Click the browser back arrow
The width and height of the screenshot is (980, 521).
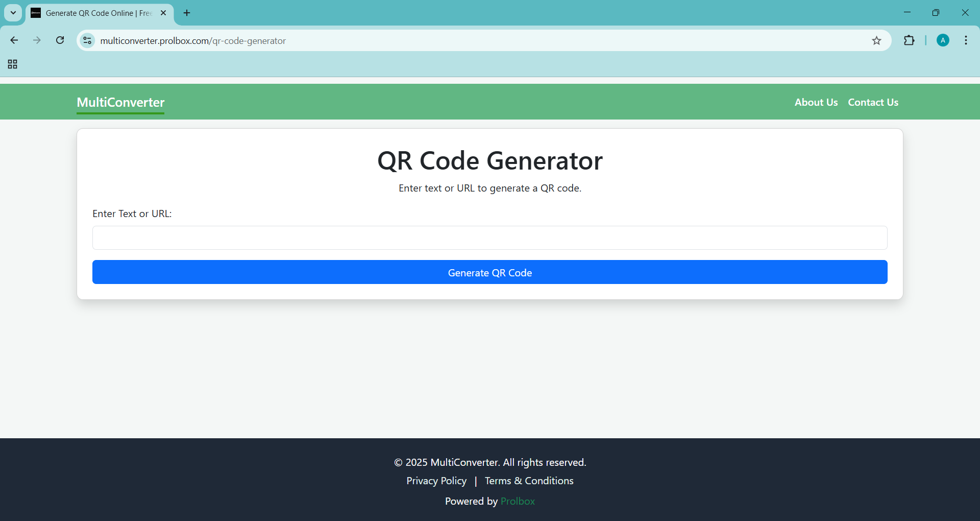click(14, 40)
